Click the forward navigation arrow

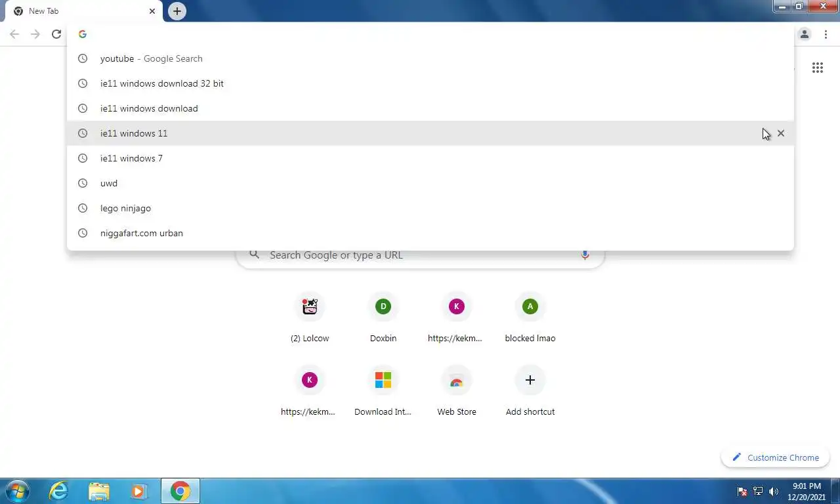pos(35,34)
